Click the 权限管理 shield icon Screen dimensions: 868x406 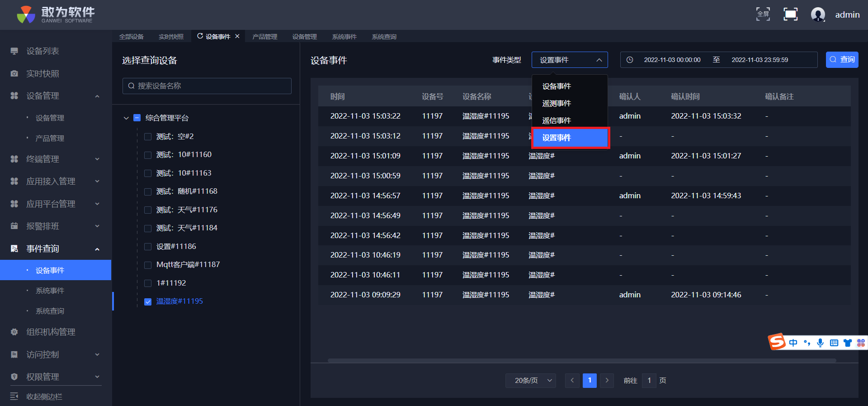[x=14, y=377]
